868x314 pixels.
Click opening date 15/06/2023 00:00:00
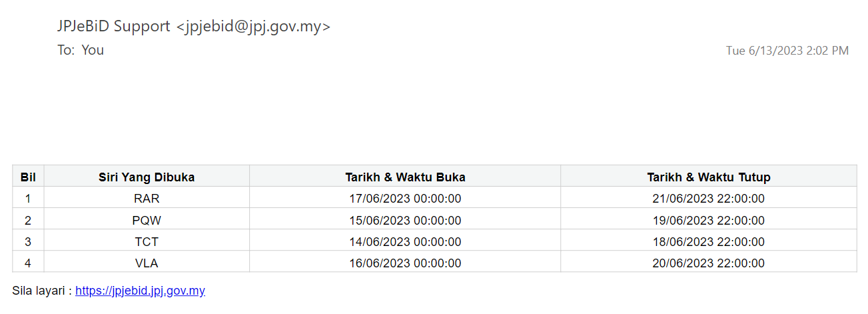pos(405,219)
